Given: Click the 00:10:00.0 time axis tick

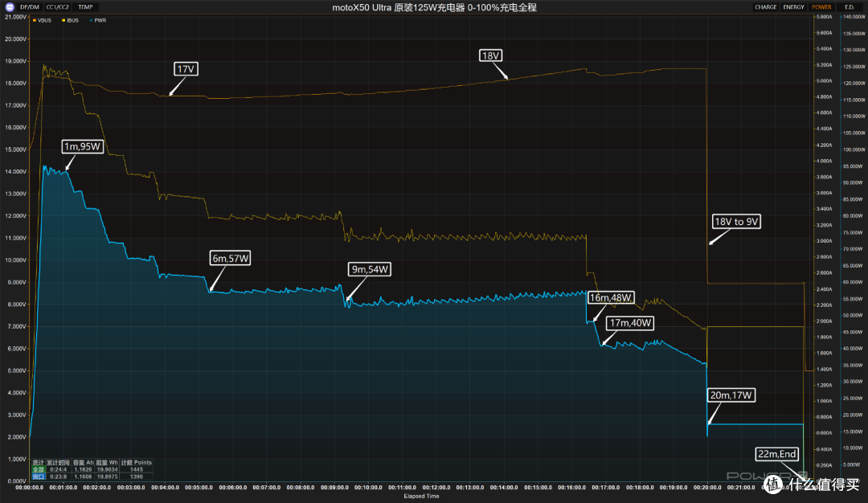Looking at the screenshot, I should click(368, 488).
